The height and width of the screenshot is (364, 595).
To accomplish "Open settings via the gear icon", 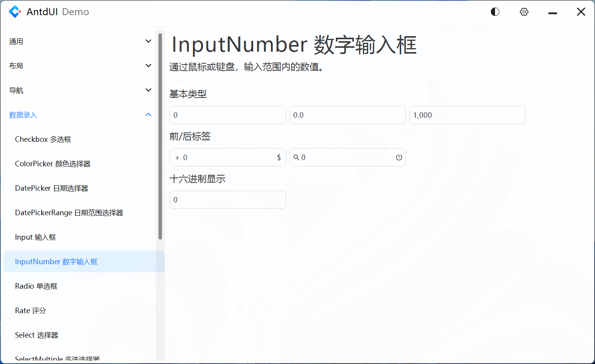I will [524, 12].
